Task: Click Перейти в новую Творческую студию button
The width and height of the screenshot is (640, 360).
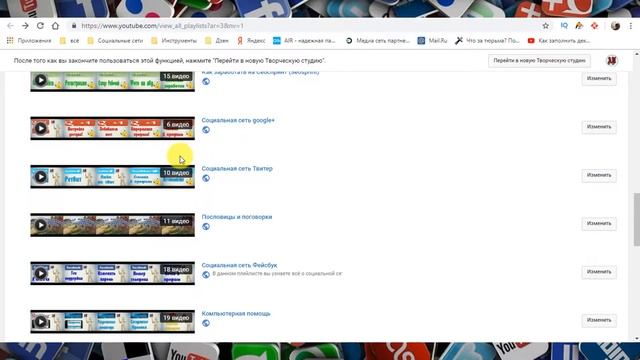Action: click(539, 60)
